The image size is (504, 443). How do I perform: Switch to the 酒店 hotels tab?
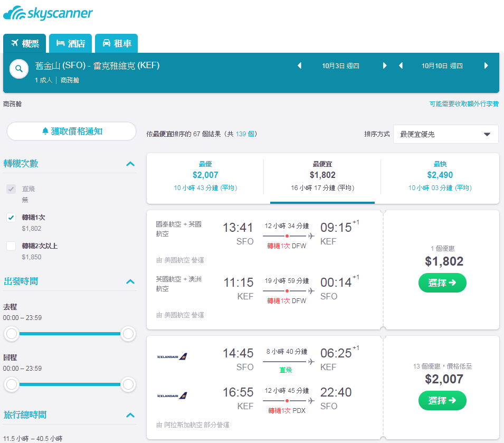(70, 43)
